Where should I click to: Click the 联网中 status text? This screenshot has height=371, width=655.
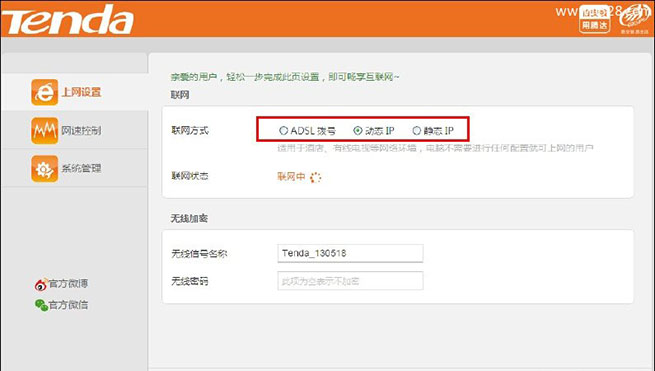point(291,177)
